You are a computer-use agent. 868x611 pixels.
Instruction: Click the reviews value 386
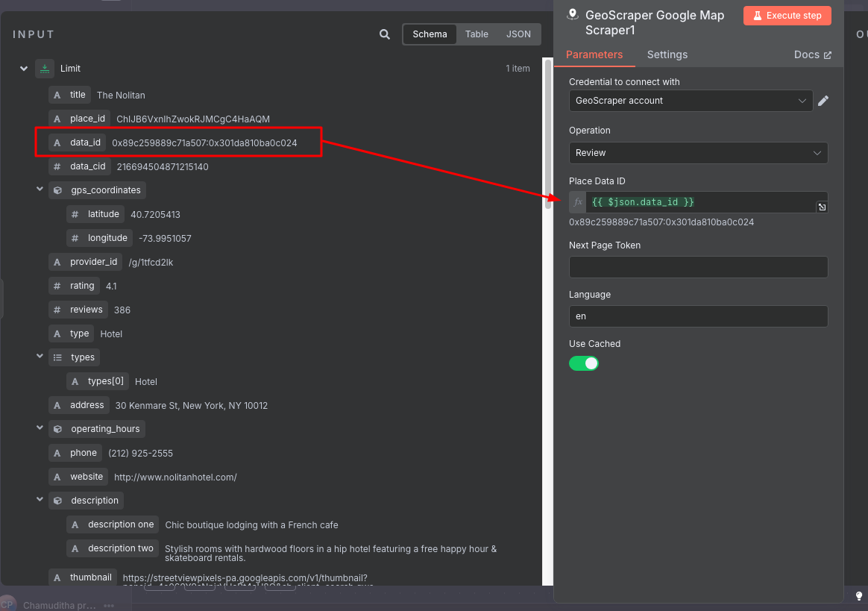(122, 310)
